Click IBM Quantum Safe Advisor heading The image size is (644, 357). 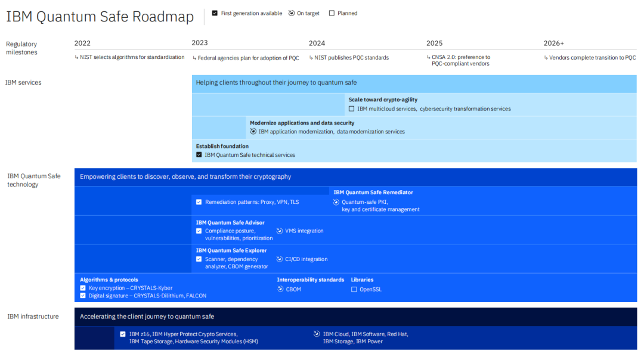[230, 222]
